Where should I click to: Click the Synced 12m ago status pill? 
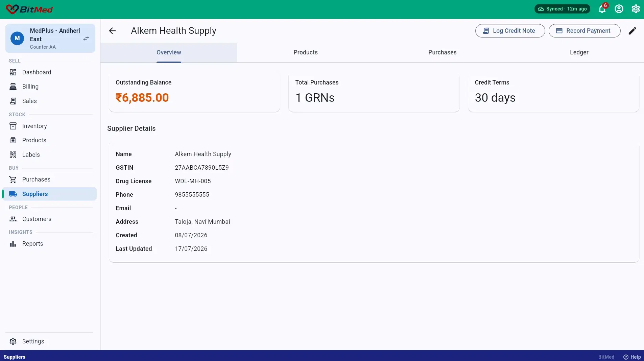coord(562,9)
